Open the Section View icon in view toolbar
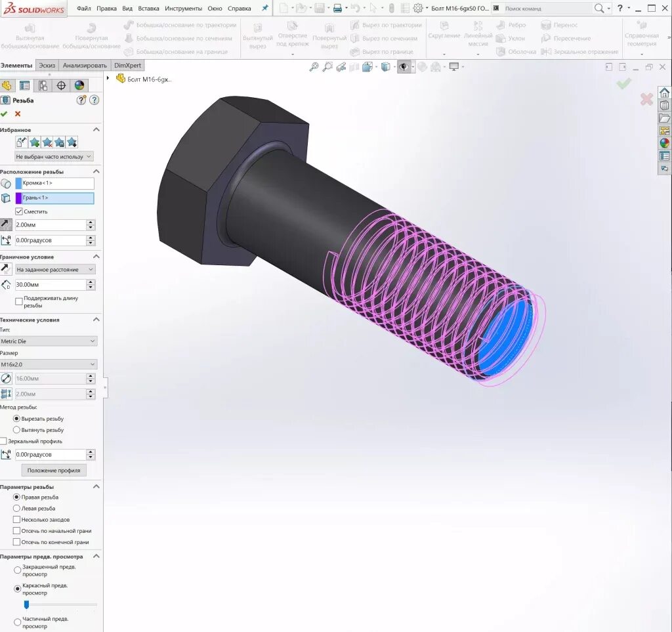Screen dimensions: 672x632 pos(354,67)
